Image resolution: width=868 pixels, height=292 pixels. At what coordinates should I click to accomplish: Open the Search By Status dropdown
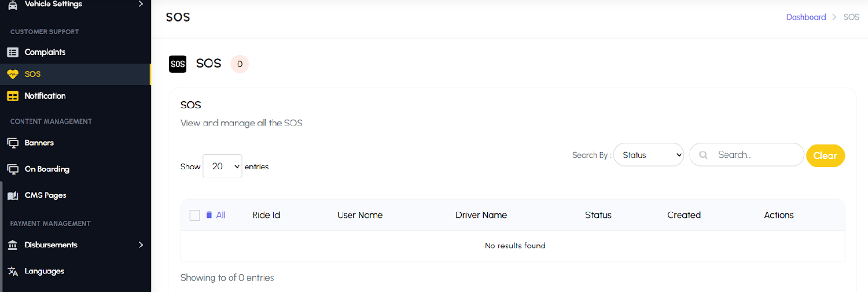coord(649,155)
